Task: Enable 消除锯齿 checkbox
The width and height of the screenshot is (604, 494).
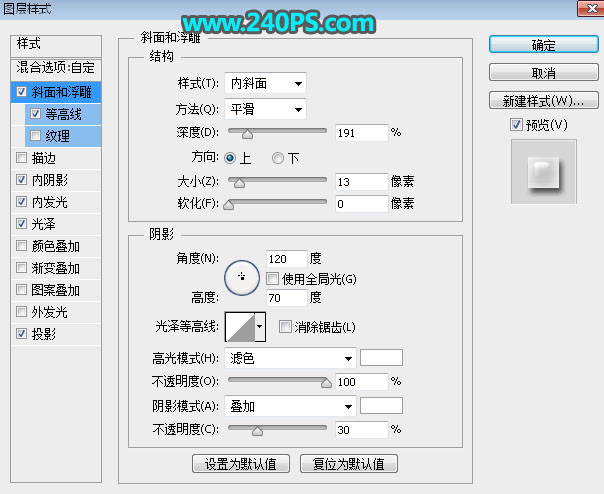Action: pos(285,327)
